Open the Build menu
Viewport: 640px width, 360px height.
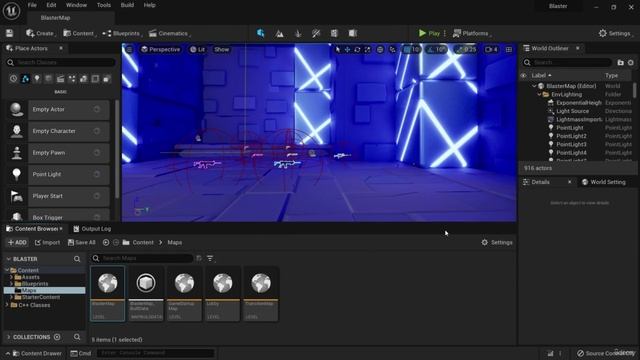click(127, 5)
